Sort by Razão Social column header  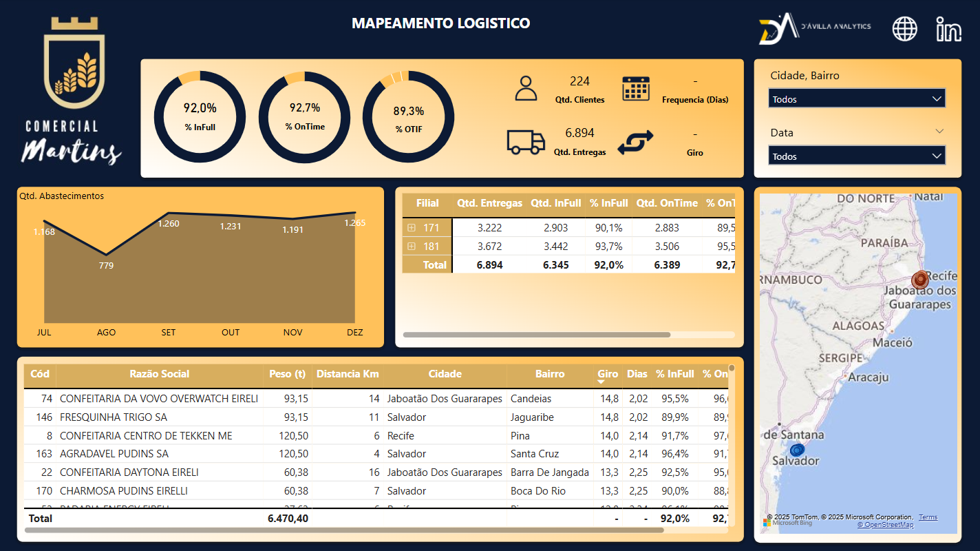coord(160,374)
